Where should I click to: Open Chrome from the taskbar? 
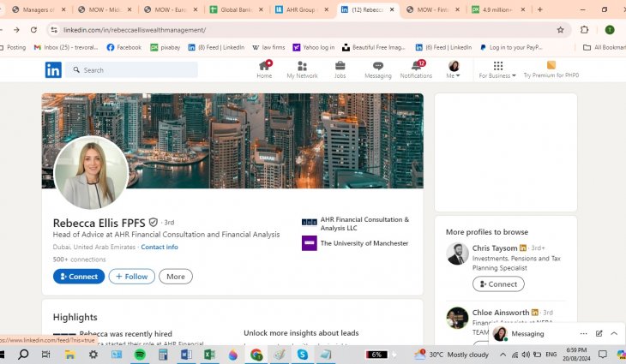[256, 355]
